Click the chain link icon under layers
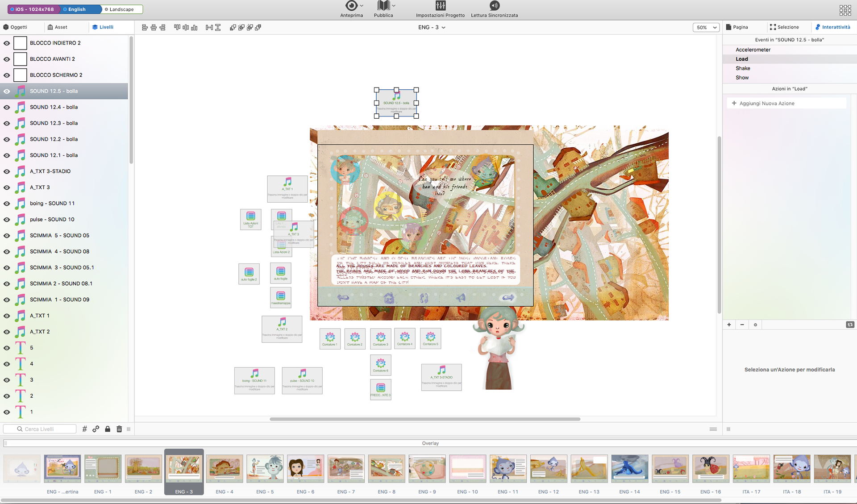This screenshot has width=857, height=504. click(x=96, y=429)
